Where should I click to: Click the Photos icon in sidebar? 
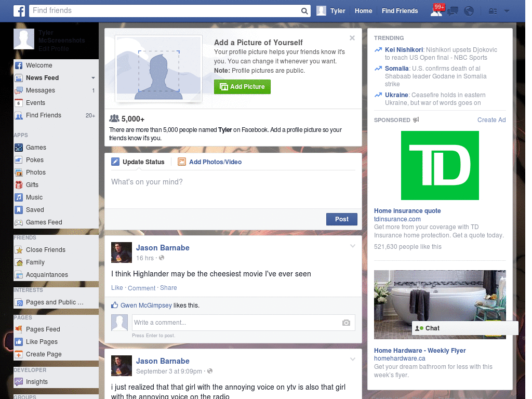click(19, 172)
